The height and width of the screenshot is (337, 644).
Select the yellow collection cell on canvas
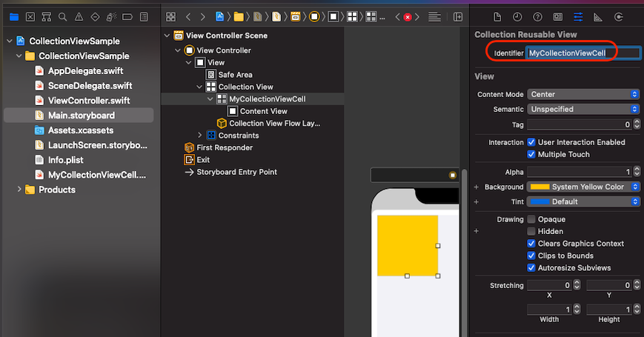point(408,245)
